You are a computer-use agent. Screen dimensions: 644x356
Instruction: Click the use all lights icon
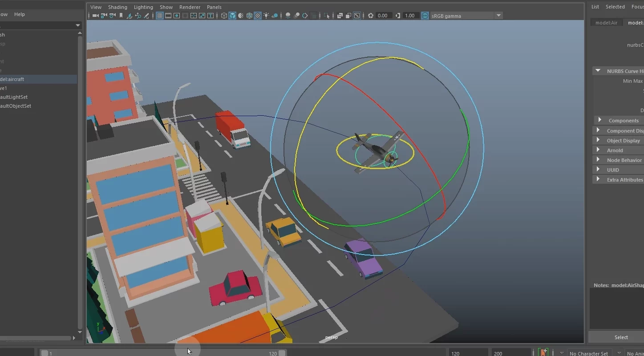[266, 16]
